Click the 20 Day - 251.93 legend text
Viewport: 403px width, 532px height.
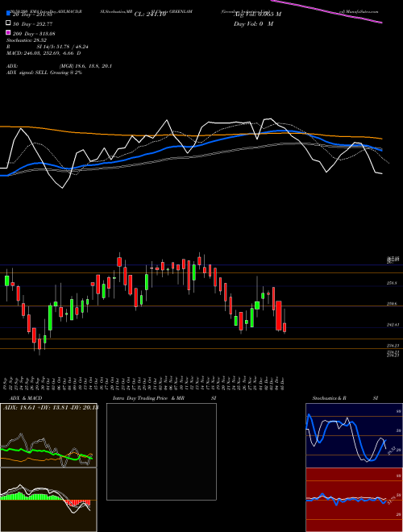point(33,15)
